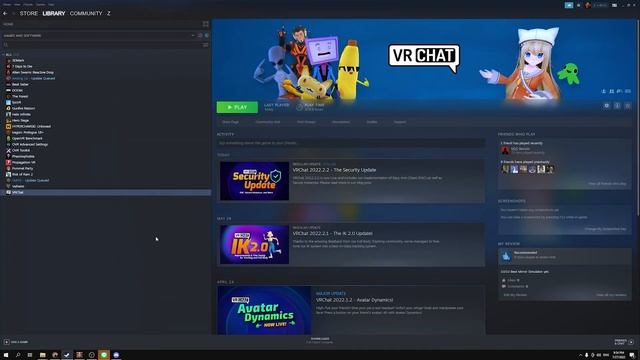Collapse the ALL games category
The width and height of the screenshot is (640, 360).
pyautogui.click(x=4, y=54)
